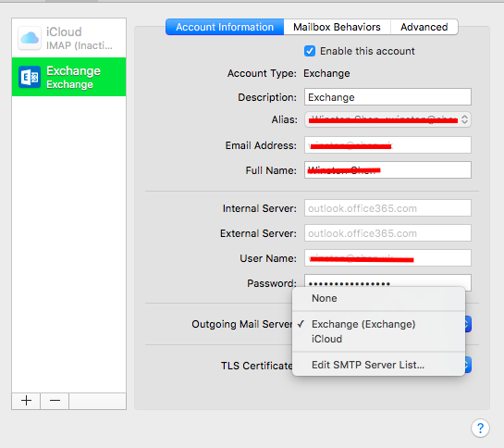
Task: Switch to Account Information tab
Action: pos(225,27)
